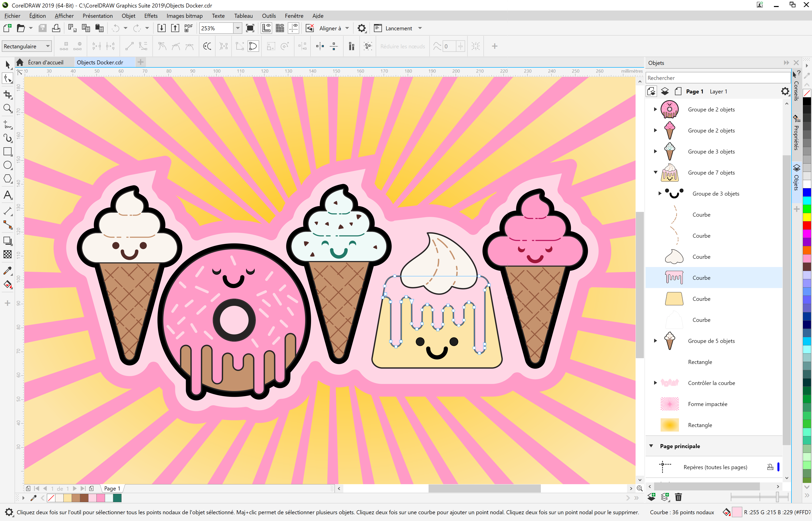The height and width of the screenshot is (521, 812).
Task: Select the Text tool
Action: 8,195
